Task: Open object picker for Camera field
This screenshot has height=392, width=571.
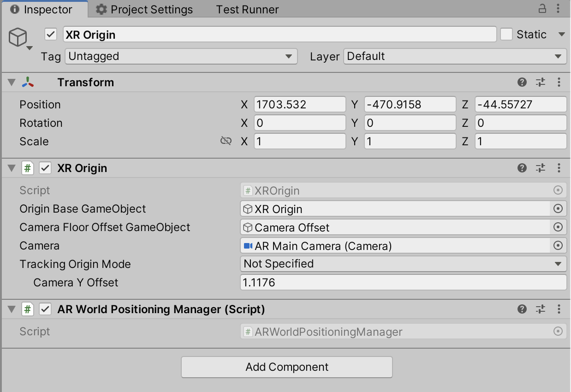Action: click(x=558, y=246)
